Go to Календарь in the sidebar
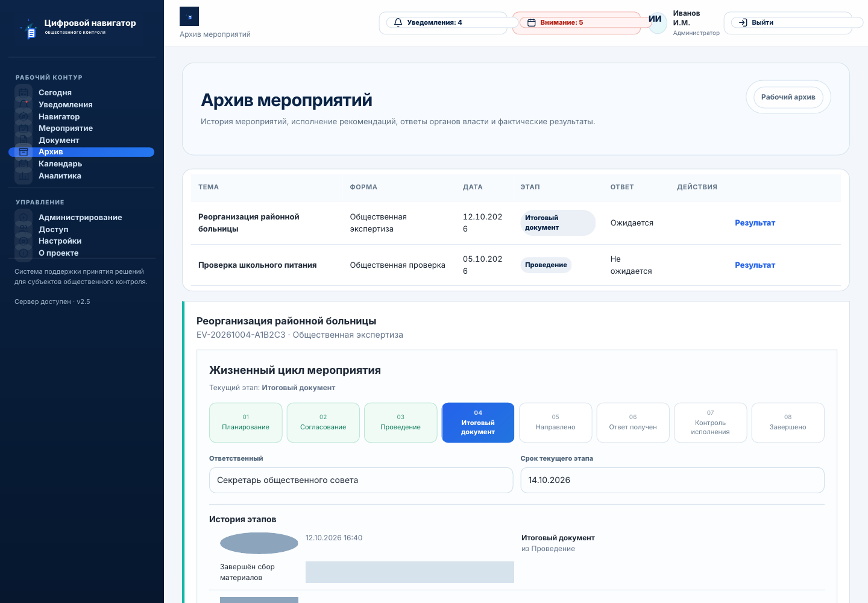Screen dimensions: 868x603 tap(81, 164)
